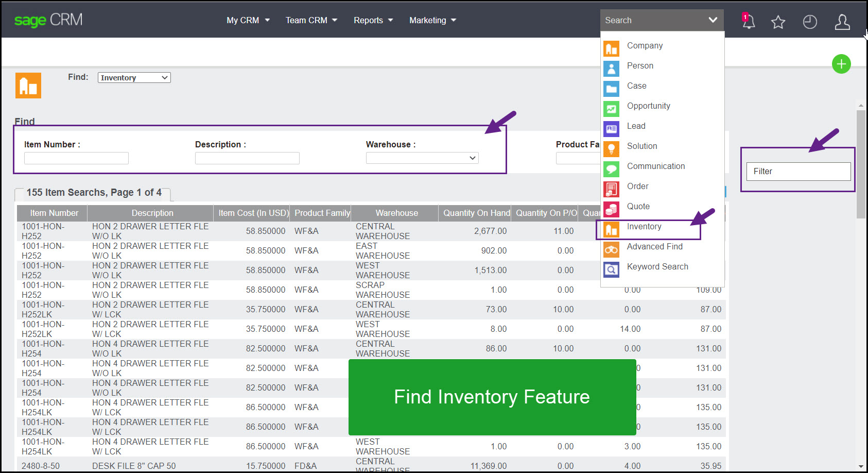Click the green add button
868x473 pixels.
(x=841, y=64)
